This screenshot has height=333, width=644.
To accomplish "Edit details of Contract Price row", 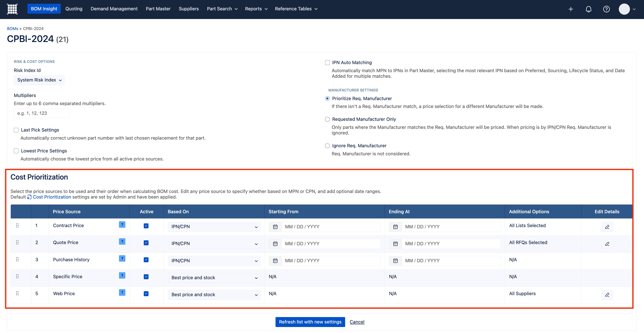I will tap(607, 227).
